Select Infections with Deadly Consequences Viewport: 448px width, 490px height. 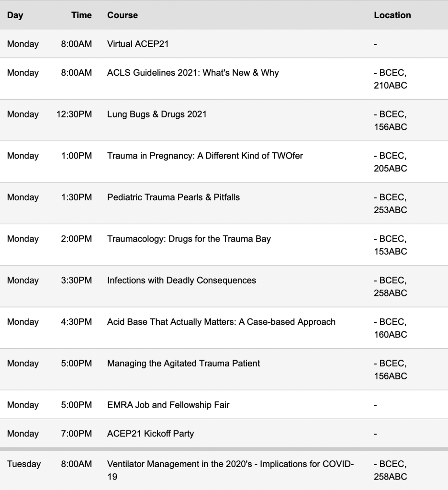[x=181, y=280]
